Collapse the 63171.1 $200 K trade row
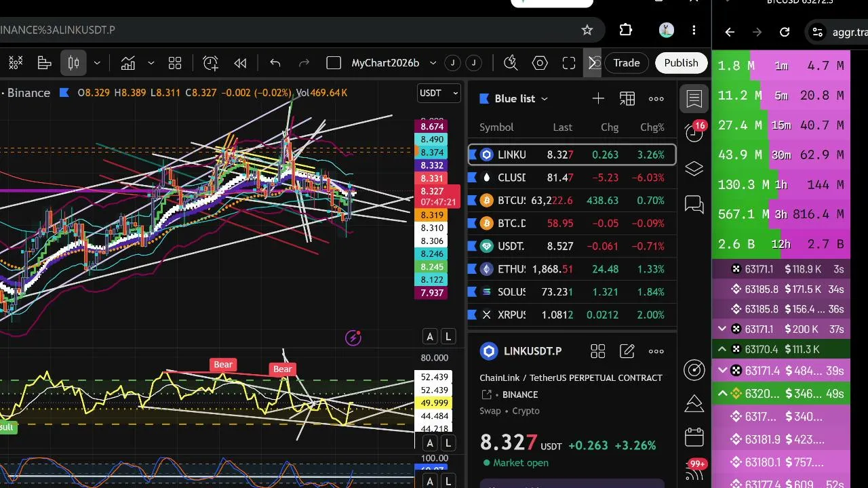Viewport: 868px width, 488px height. 722,329
